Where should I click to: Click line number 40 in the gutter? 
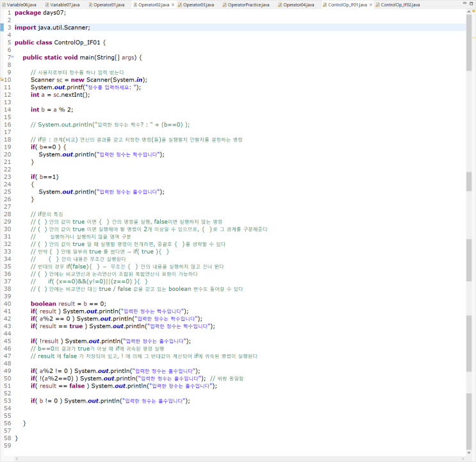[x=6, y=303]
